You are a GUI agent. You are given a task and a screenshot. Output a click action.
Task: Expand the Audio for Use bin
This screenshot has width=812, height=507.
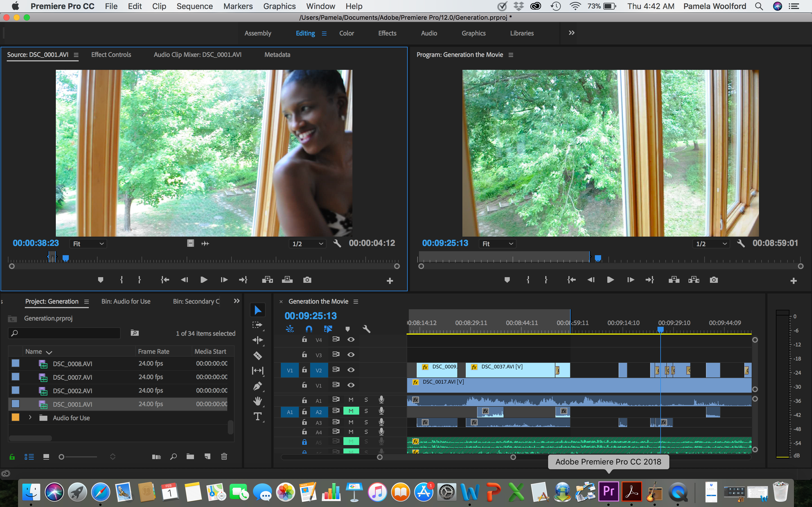tap(30, 417)
